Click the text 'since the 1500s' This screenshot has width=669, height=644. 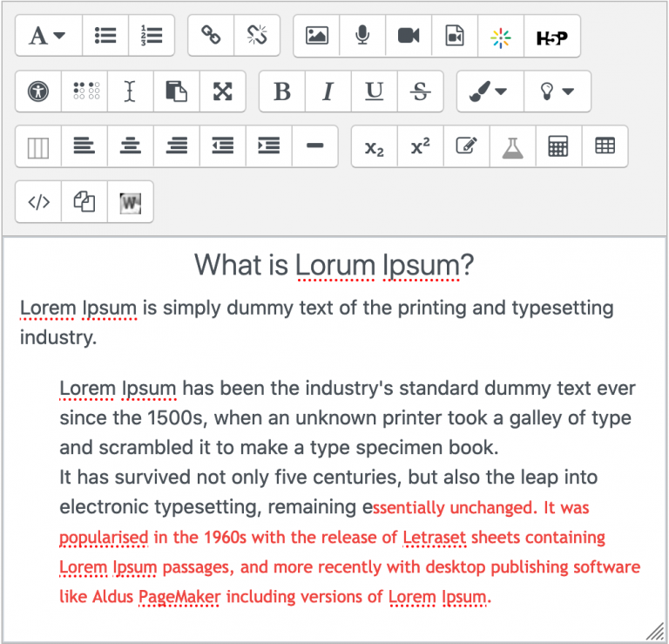[131, 418]
